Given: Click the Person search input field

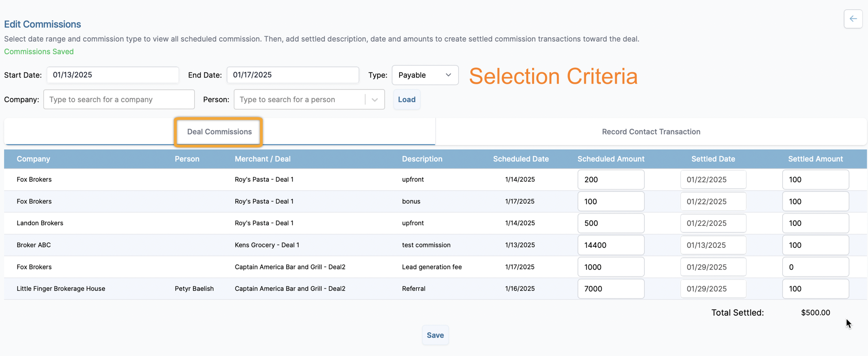Looking at the screenshot, I should tap(300, 100).
